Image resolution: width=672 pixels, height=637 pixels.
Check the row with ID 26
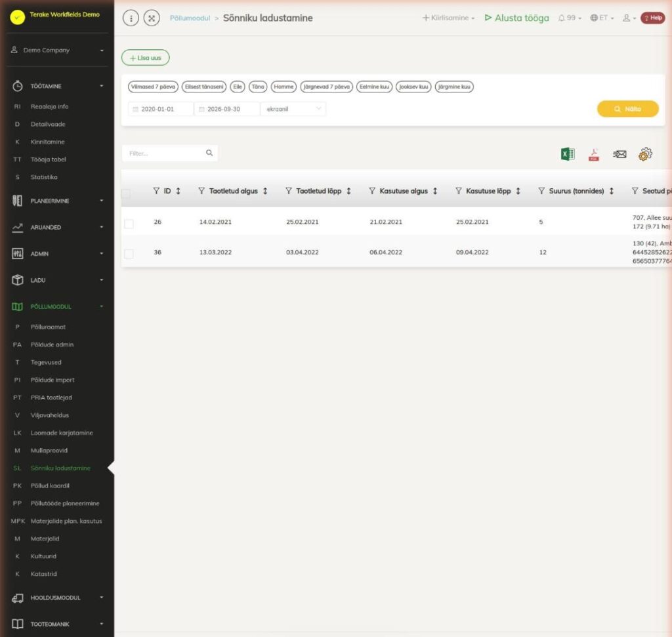click(x=129, y=224)
